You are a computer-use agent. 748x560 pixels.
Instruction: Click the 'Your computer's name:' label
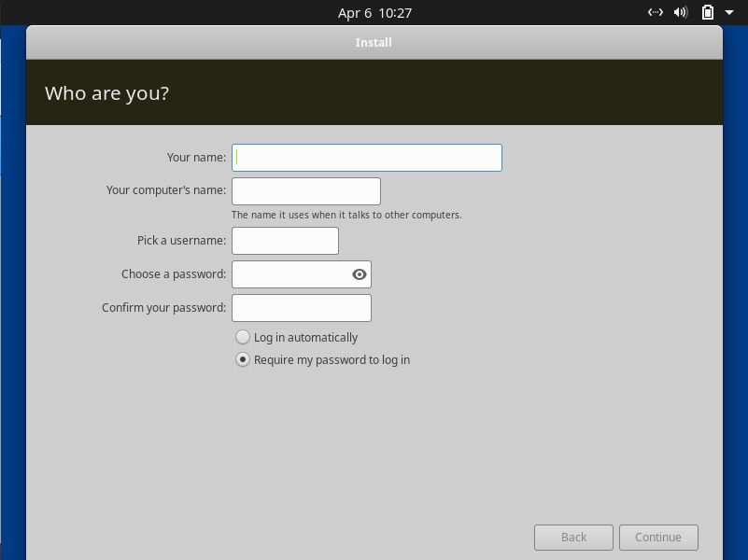coord(166,190)
